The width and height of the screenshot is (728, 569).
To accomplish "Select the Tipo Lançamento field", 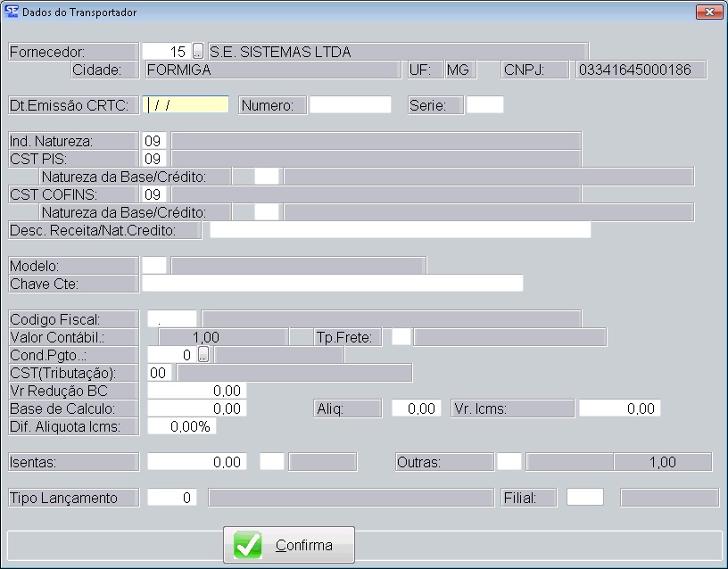I will 171,498.
